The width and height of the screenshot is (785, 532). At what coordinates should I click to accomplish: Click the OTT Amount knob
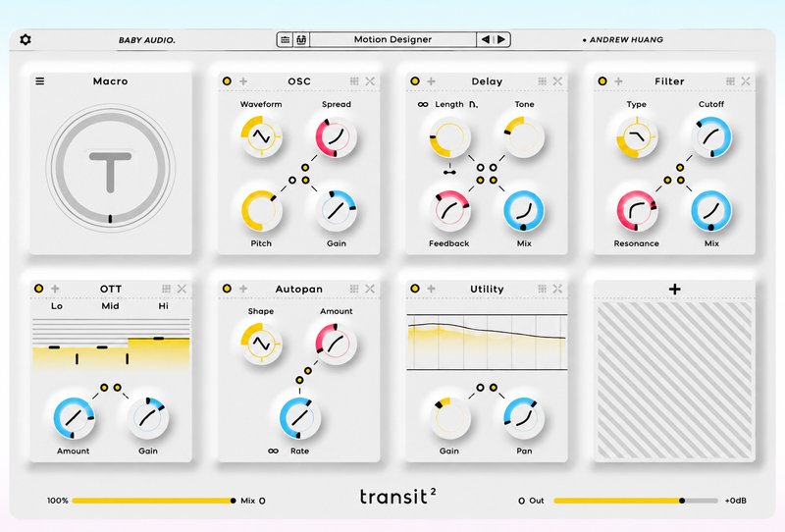pos(74,418)
